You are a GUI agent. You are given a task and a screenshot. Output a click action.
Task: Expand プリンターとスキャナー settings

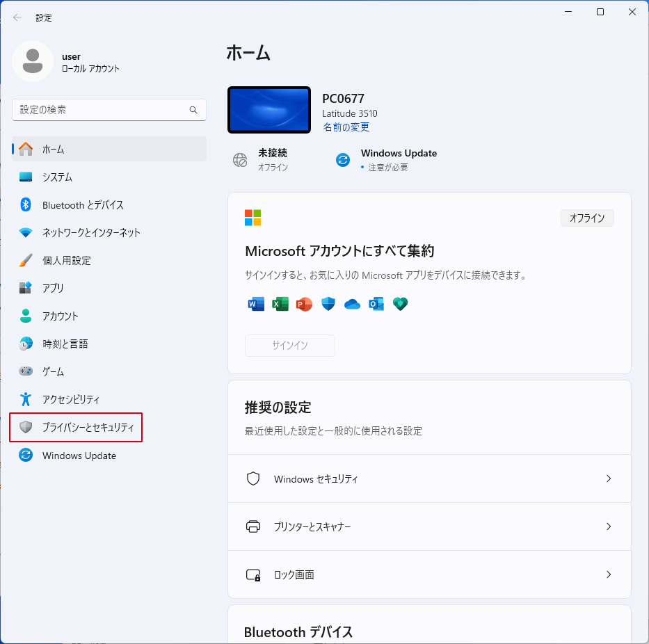[429, 526]
